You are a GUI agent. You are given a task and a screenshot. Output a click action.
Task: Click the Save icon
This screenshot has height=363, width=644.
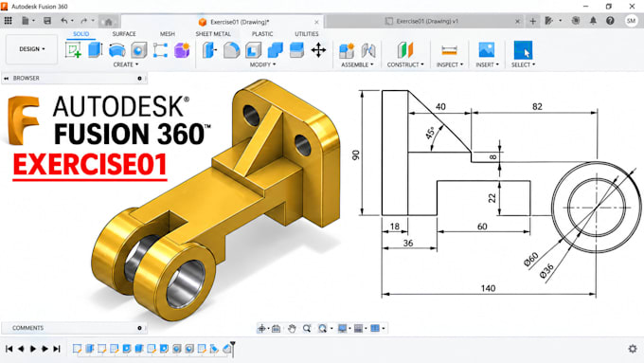click(x=47, y=21)
